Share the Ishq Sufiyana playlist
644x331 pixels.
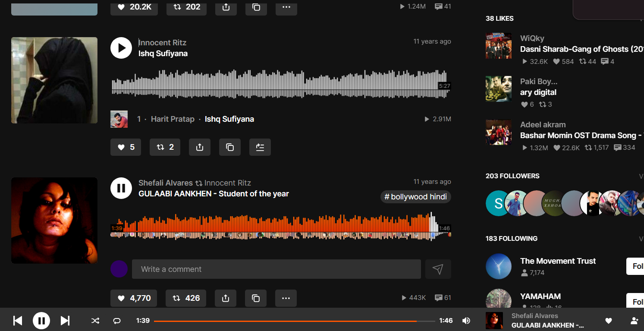(200, 147)
